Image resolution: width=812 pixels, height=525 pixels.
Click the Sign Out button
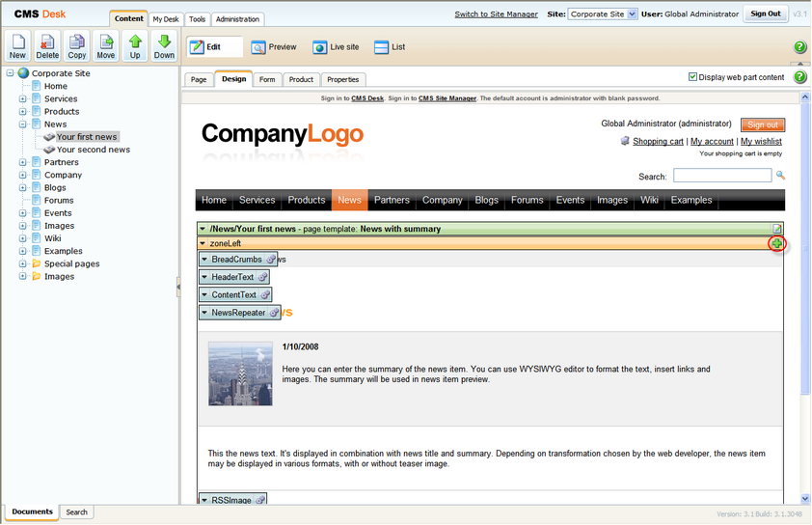tap(766, 14)
